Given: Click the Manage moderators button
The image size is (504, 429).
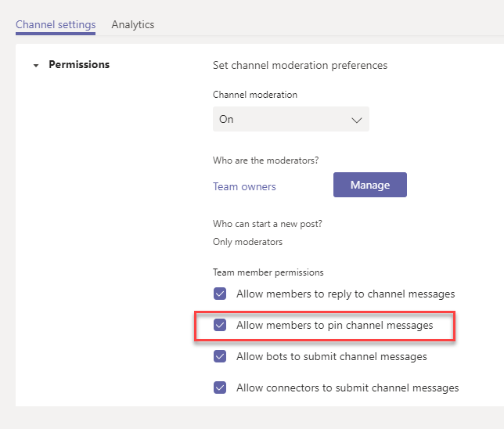Looking at the screenshot, I should 370,185.
